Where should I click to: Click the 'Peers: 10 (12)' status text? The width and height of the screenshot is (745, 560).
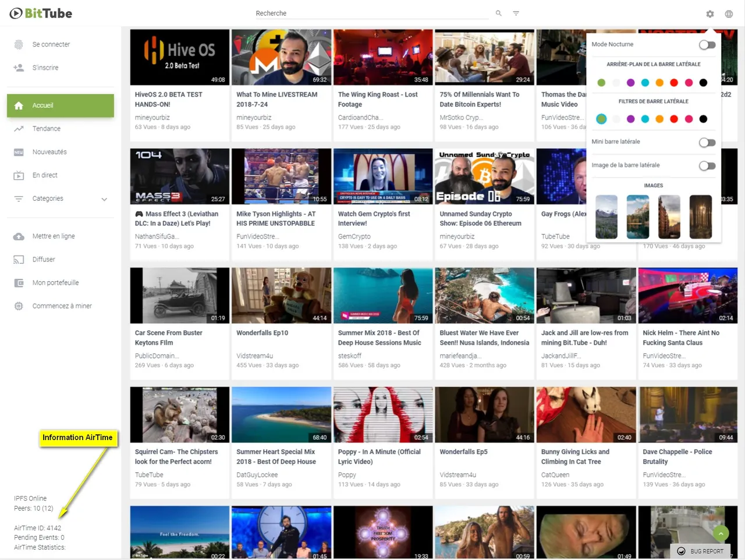pos(34,508)
